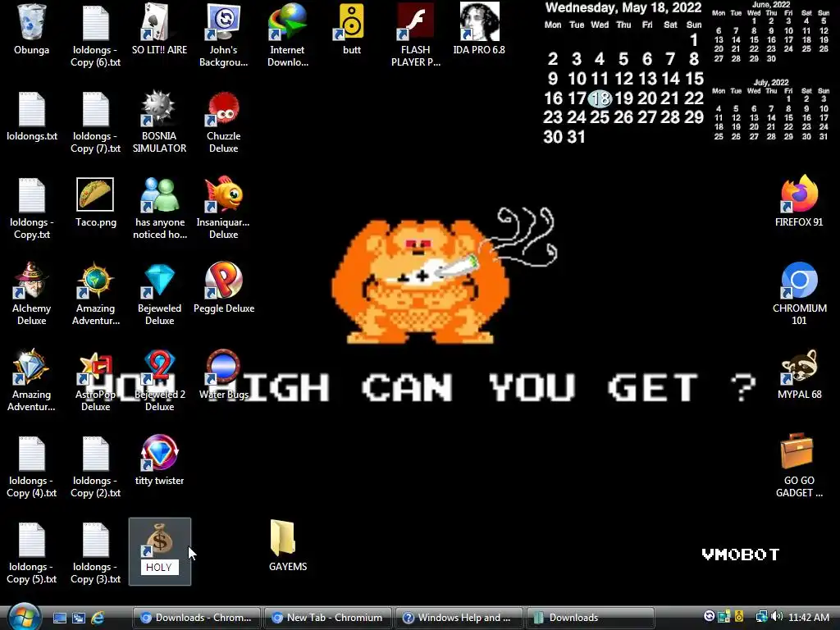Switch to New Tab - Chromium taskbar button

[x=328, y=618]
